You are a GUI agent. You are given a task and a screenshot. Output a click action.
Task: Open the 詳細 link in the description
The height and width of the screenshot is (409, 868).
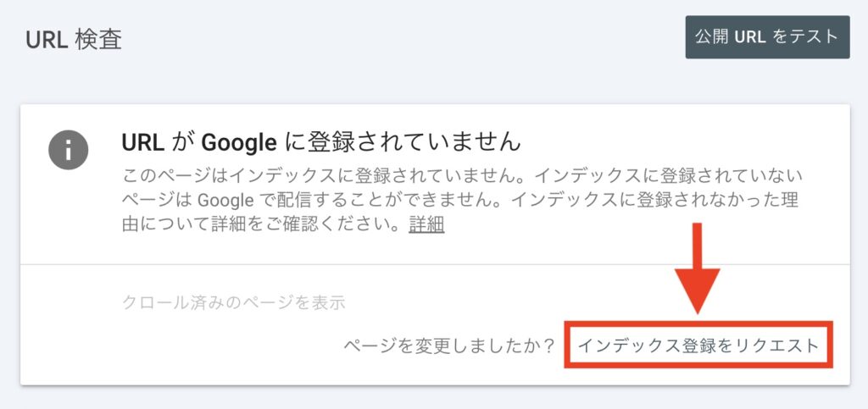pos(426,225)
